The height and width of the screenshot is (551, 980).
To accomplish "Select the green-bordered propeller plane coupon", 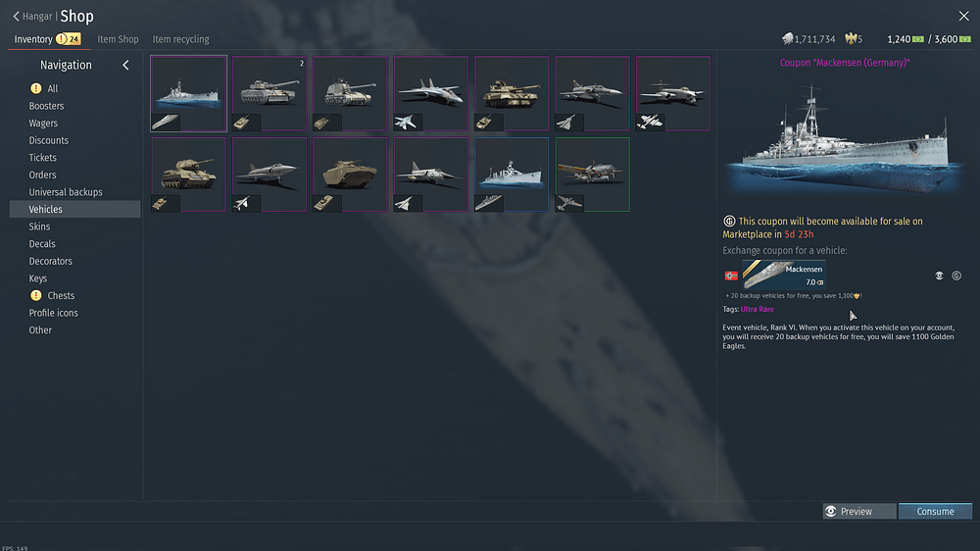I will coord(593,175).
